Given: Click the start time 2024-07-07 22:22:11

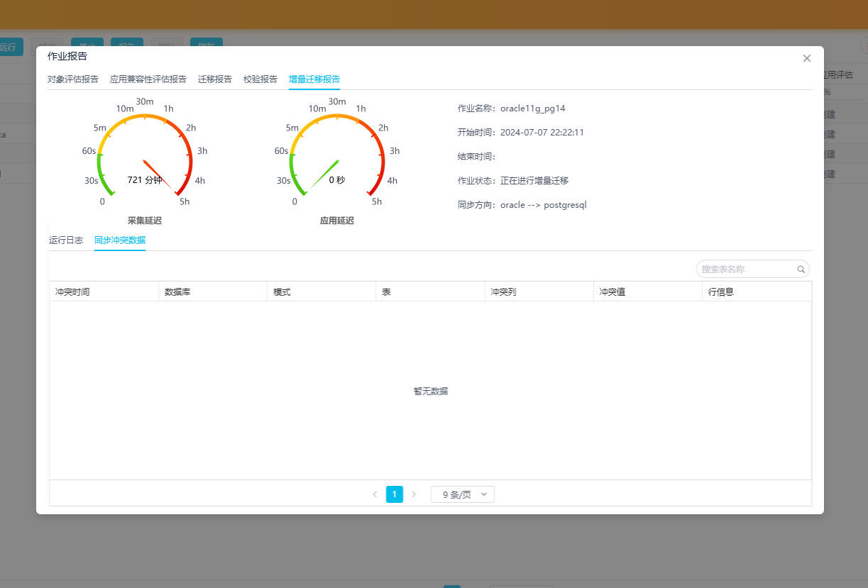Looking at the screenshot, I should 542,133.
